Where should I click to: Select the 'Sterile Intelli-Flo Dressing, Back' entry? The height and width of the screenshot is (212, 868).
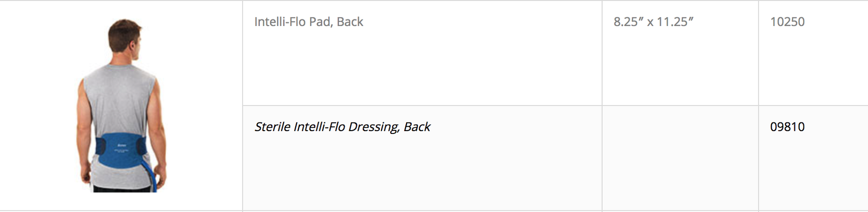342,127
